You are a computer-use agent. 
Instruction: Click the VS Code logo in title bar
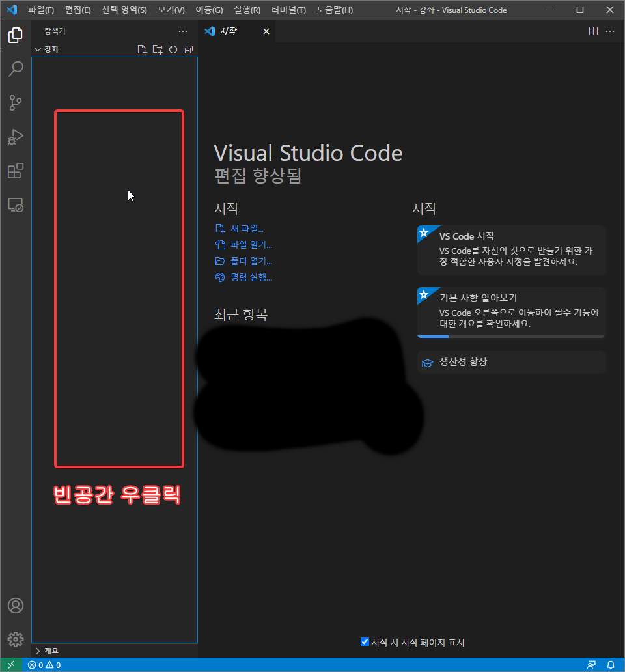[x=12, y=9]
